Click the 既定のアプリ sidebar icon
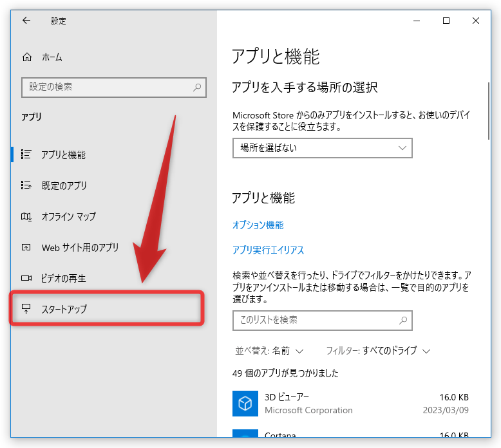This screenshot has height=448, width=501. [26, 185]
